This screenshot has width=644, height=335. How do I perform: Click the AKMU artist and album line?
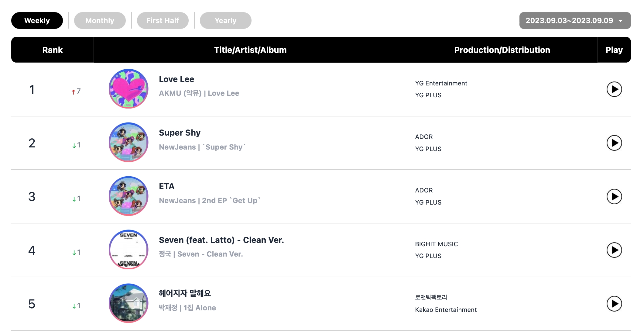(199, 93)
